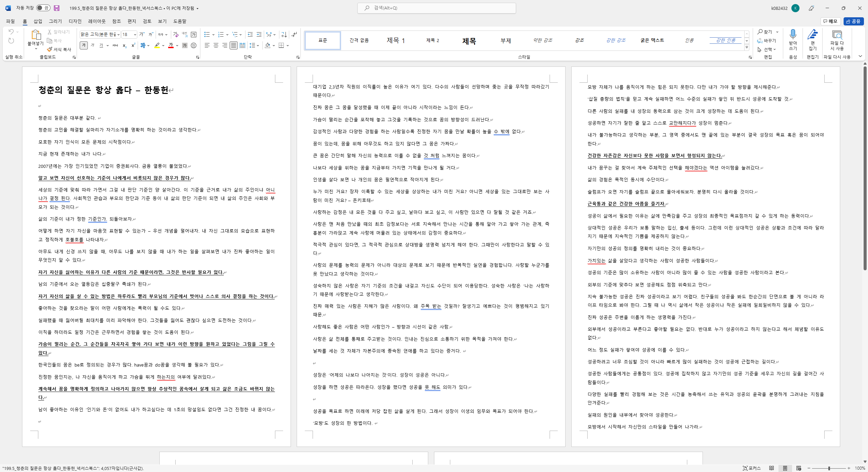Click the Dictate (받아쓰기) microphone icon
The width and height of the screenshot is (868, 472).
pos(793,35)
